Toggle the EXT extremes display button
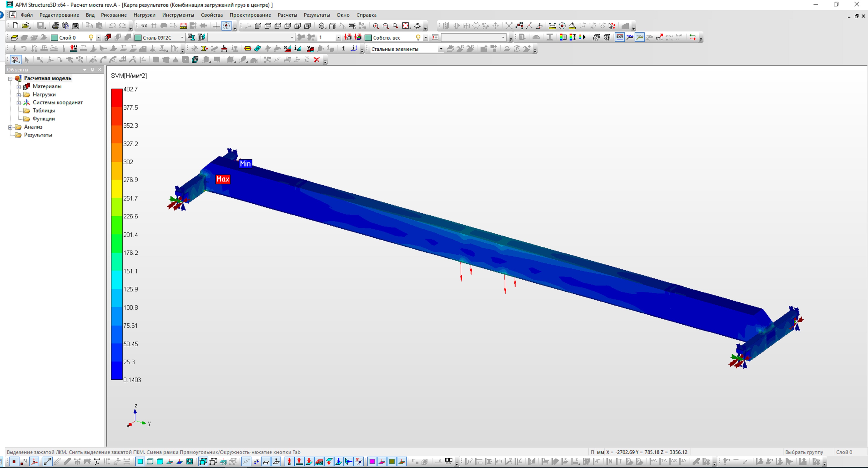Image resolution: width=868 pixels, height=468 pixels. (x=619, y=37)
